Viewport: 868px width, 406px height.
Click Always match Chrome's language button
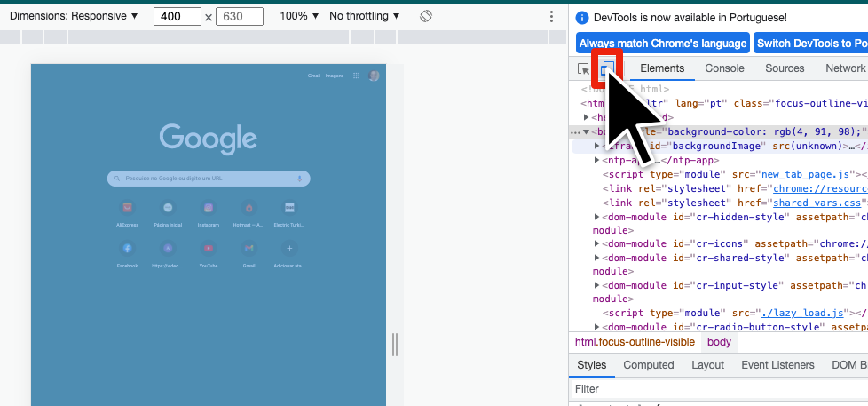coord(662,43)
